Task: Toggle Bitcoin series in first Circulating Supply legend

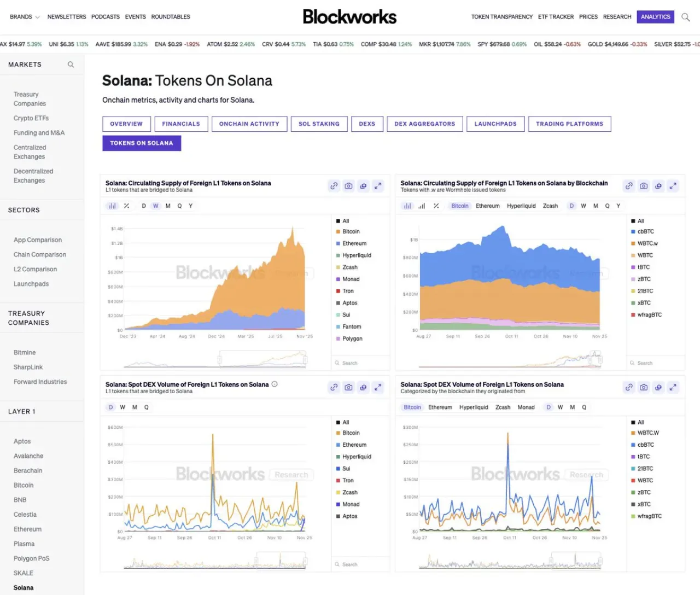Action: pyautogui.click(x=348, y=232)
